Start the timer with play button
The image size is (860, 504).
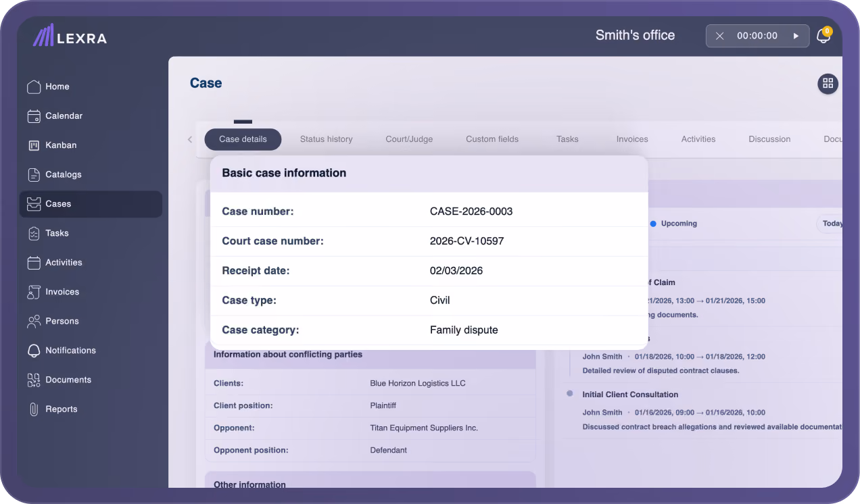point(796,36)
